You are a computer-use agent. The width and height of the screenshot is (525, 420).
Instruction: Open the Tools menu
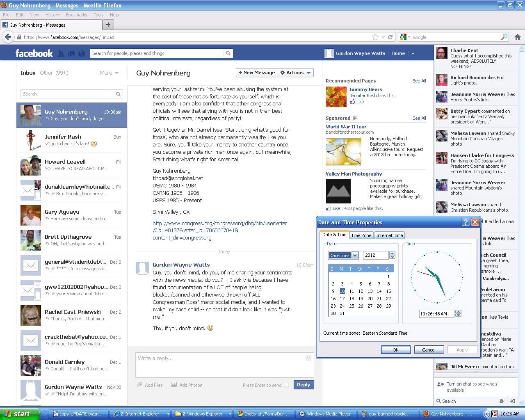[98, 14]
